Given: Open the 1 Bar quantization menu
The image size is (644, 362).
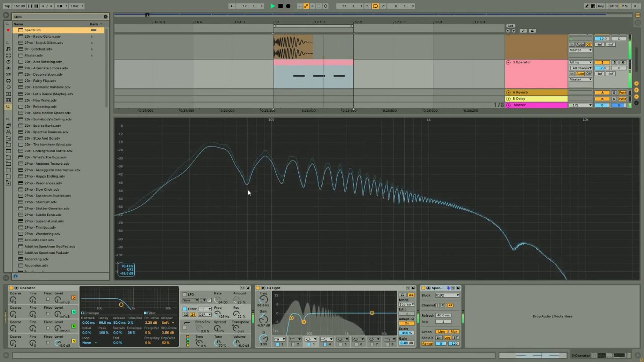Looking at the screenshot, I should pos(75,6).
